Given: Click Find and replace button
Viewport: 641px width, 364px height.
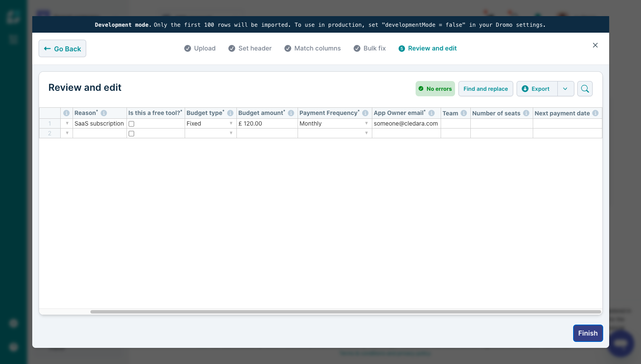Looking at the screenshot, I should [x=486, y=89].
